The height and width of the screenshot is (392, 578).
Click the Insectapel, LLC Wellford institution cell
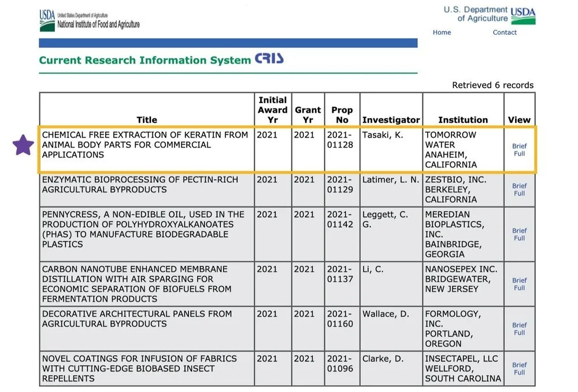pos(463,368)
